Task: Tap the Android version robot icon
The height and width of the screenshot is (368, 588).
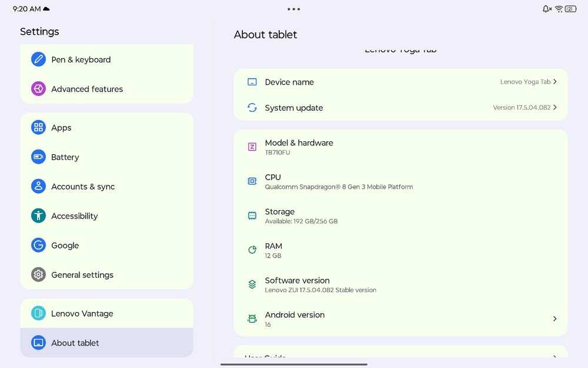Action: 252,319
